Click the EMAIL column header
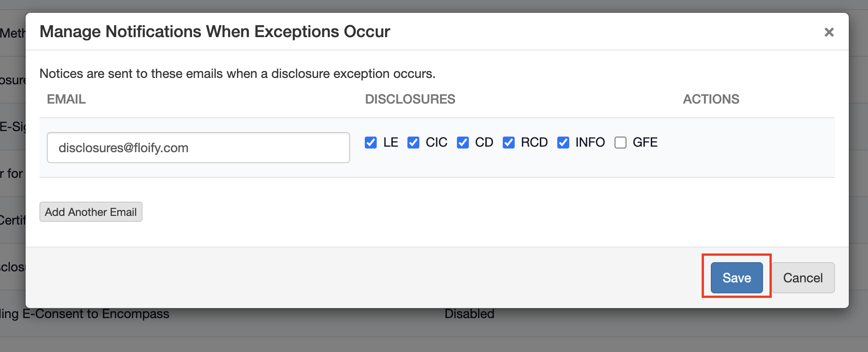The height and width of the screenshot is (352, 868). [x=66, y=99]
